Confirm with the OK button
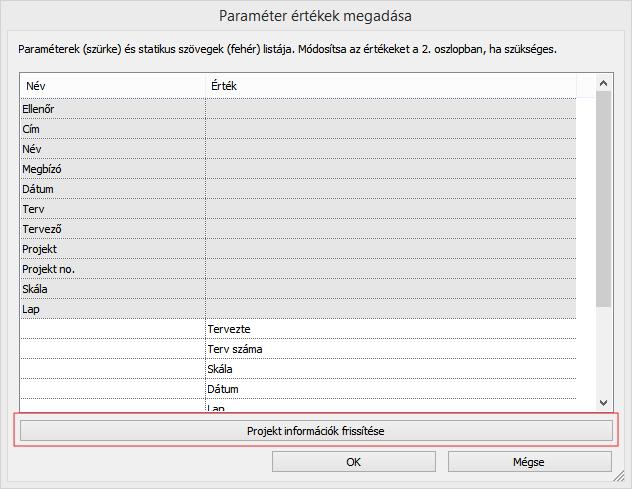The width and height of the screenshot is (632, 489). (353, 462)
